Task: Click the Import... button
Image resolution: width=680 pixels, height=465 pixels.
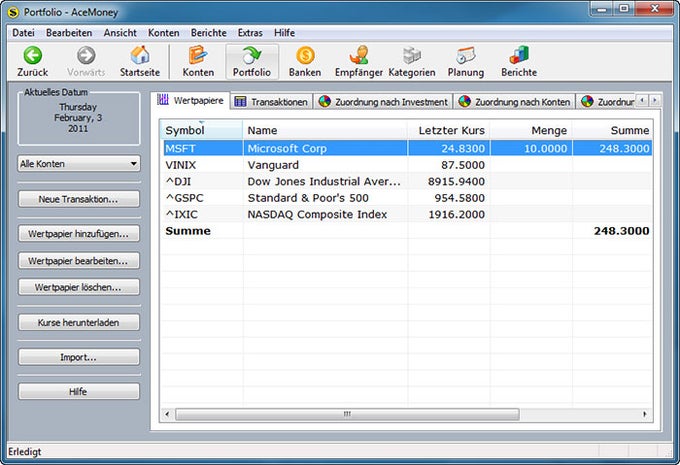Action: point(79,357)
